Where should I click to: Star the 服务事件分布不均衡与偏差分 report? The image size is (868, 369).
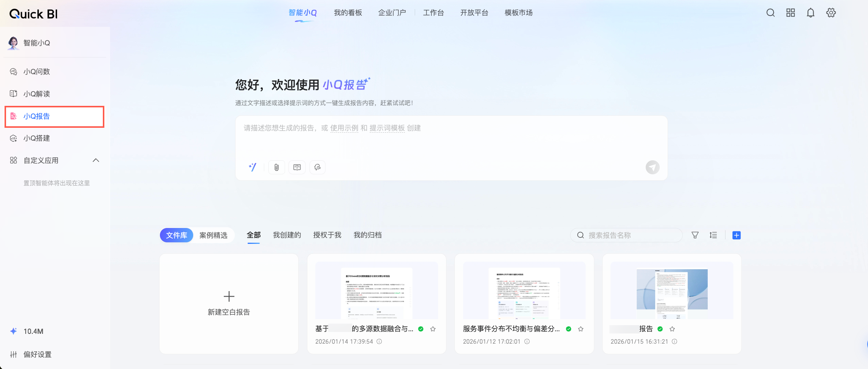coord(581,329)
